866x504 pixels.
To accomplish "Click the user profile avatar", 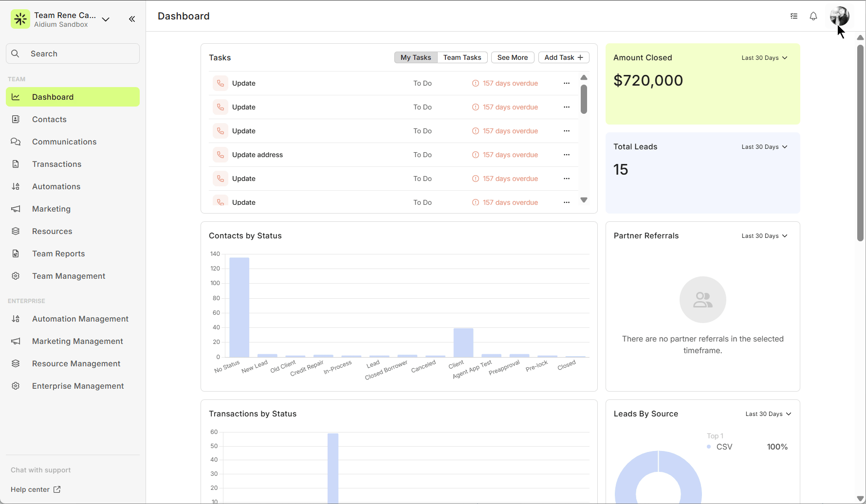I will (x=839, y=16).
